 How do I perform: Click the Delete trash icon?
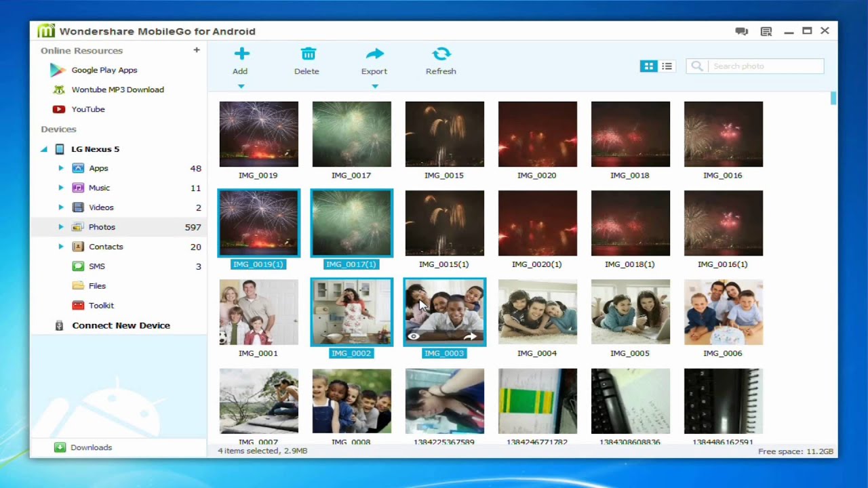point(308,54)
